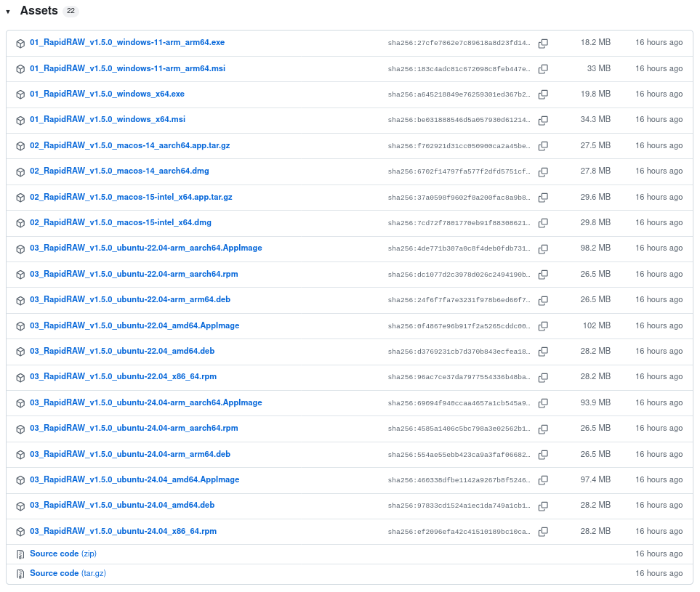Copy SHA256 for windows_x64.msi
700x592 pixels.
pyautogui.click(x=543, y=120)
